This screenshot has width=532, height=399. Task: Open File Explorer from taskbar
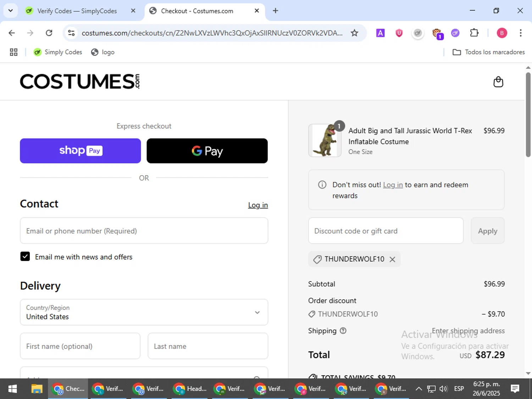37,389
